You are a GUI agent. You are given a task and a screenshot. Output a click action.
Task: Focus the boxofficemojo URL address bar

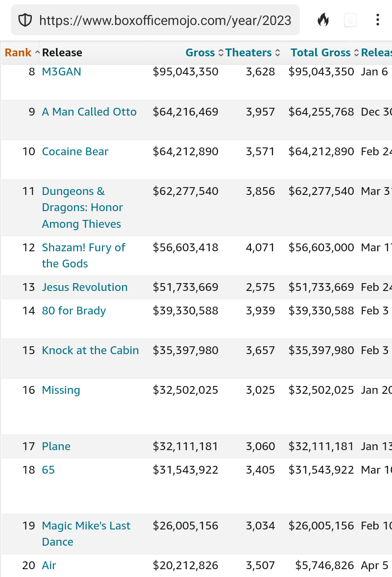[x=165, y=20]
